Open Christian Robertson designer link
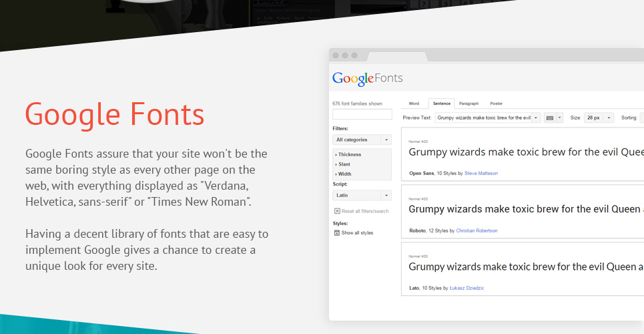Screen dimensions: 644x334 477,230
